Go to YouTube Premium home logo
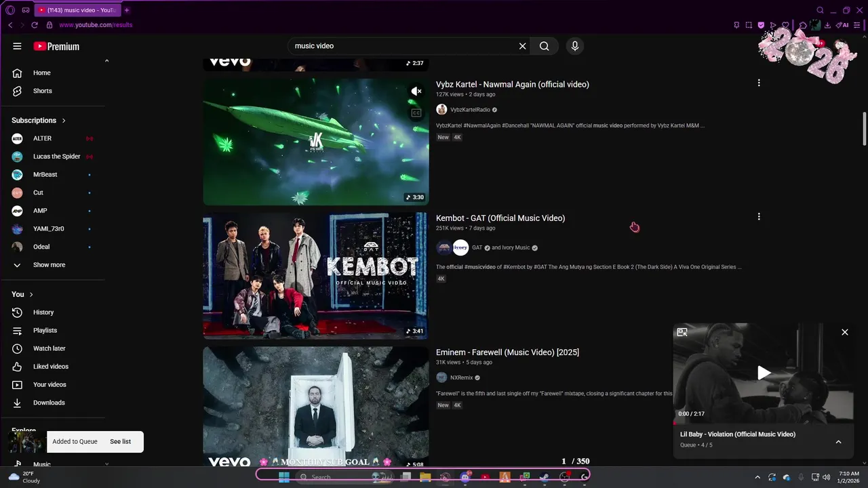 pyautogui.click(x=56, y=46)
